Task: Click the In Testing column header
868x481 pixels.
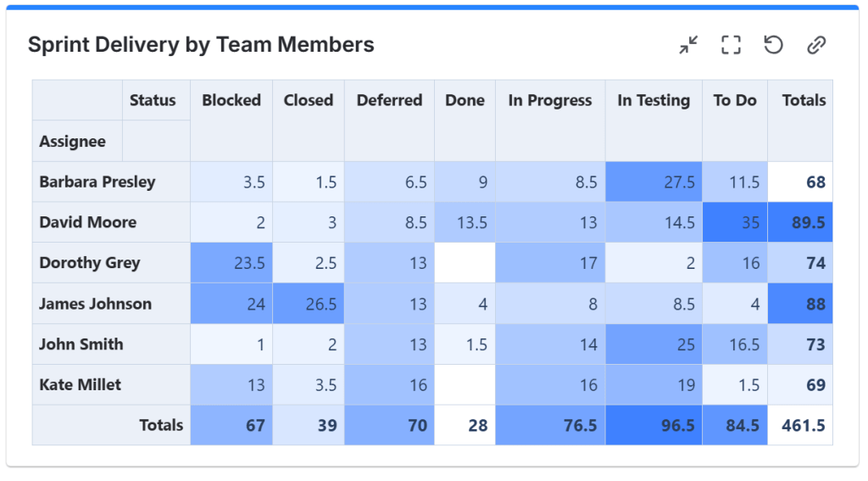Action: (x=654, y=100)
